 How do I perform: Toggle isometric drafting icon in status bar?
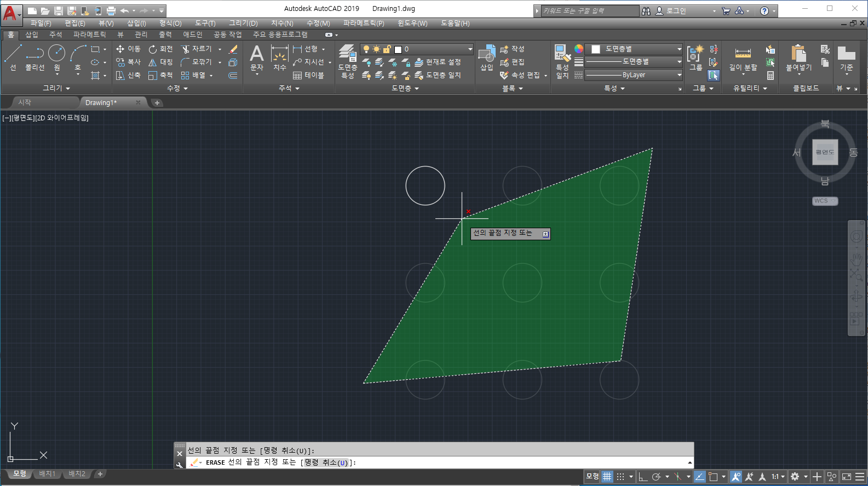click(678, 477)
